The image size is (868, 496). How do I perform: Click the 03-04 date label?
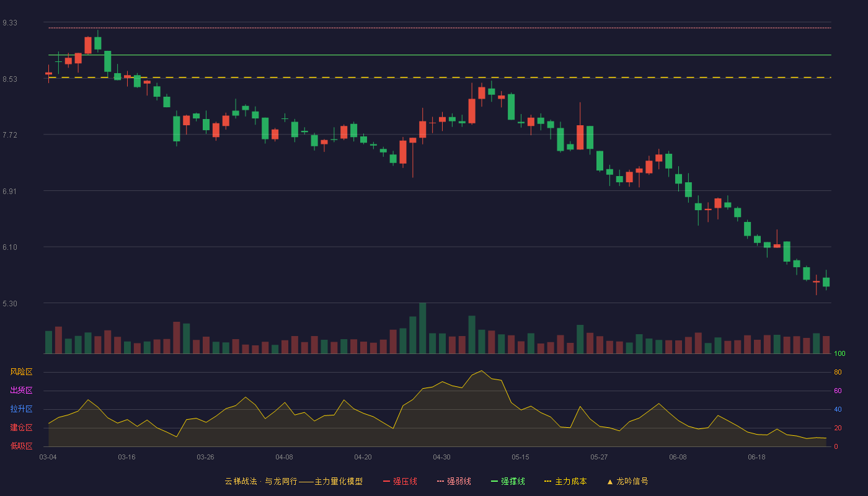coord(48,457)
